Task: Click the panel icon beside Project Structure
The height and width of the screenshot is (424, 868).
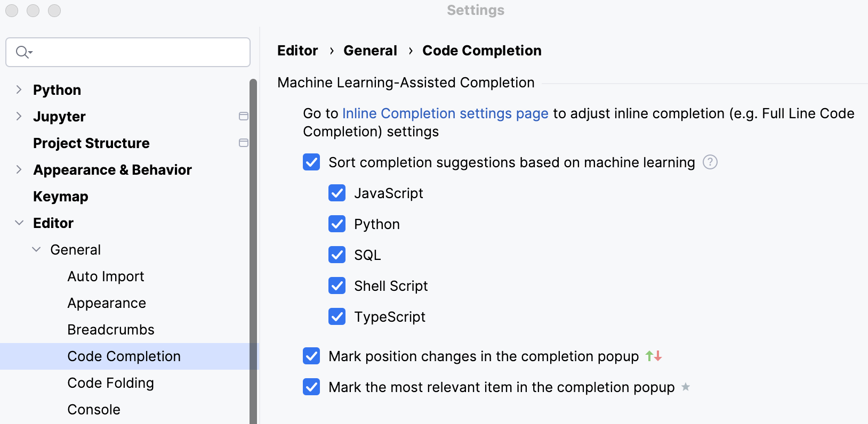Action: coord(244,143)
